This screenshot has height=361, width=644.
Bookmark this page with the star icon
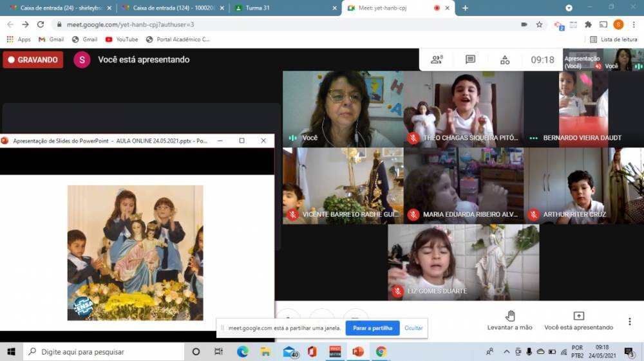tap(539, 24)
